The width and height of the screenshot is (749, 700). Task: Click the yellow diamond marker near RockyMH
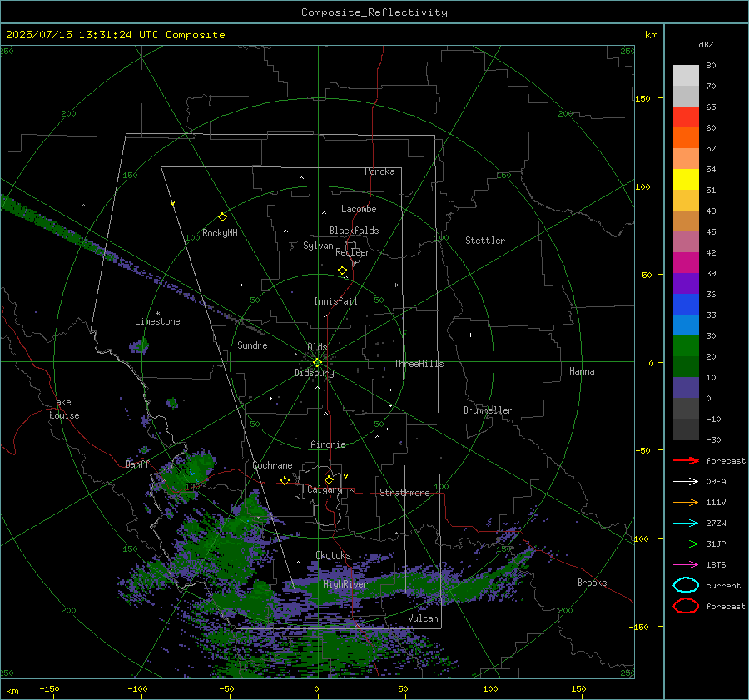(222, 217)
